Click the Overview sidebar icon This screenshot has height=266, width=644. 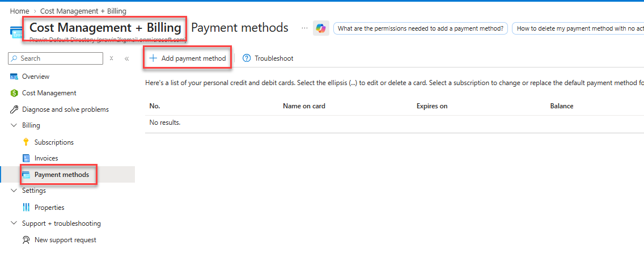(14, 77)
